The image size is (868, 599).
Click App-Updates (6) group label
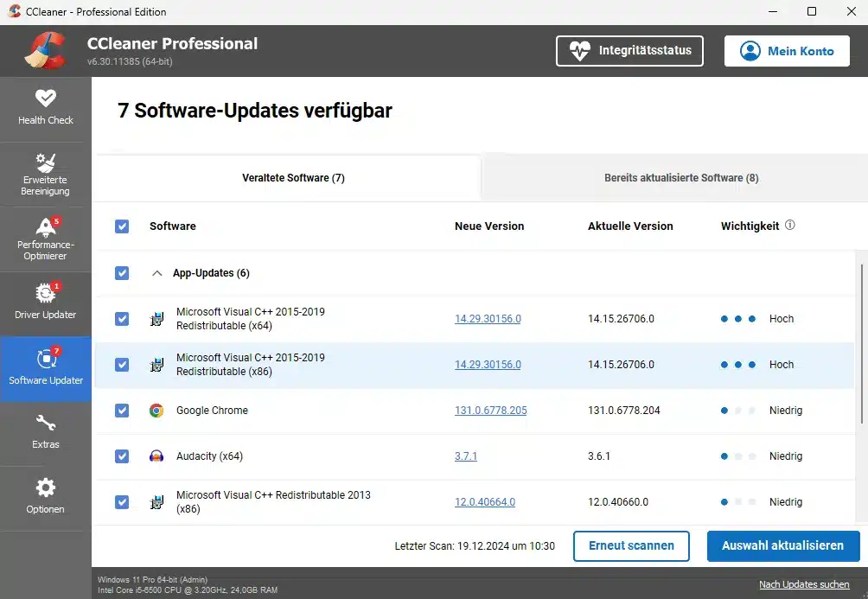pyautogui.click(x=211, y=273)
